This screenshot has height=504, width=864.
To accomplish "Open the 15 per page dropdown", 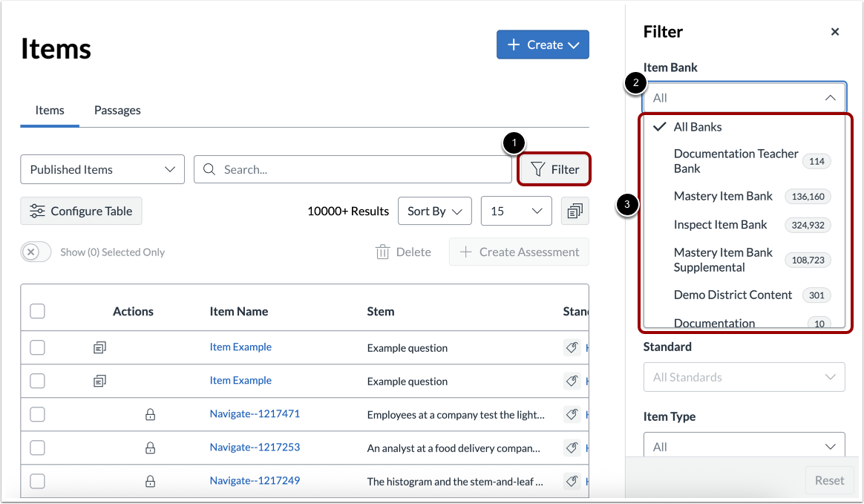I will click(x=517, y=211).
